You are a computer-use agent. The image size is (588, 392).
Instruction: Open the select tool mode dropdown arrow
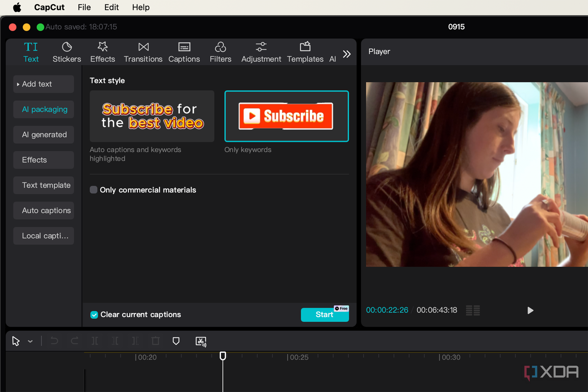coord(30,341)
